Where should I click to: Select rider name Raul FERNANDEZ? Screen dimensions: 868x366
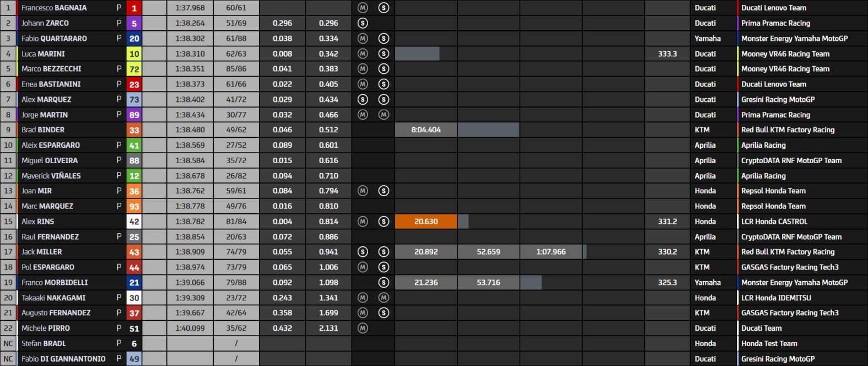pos(50,237)
